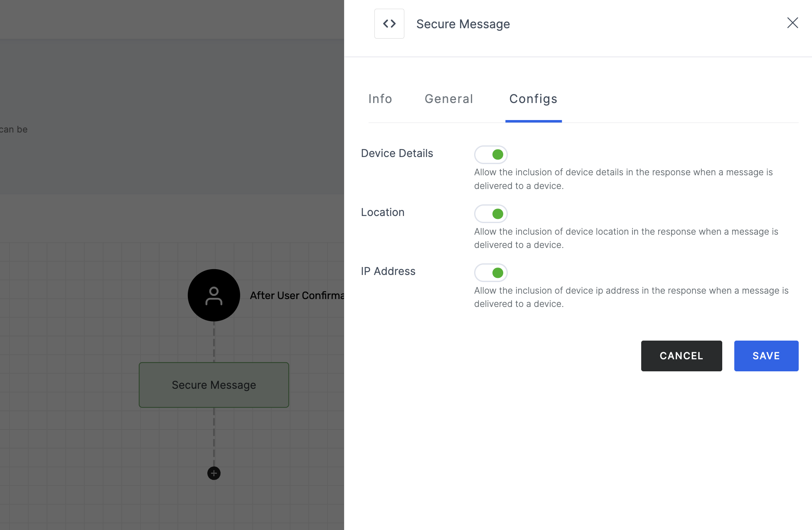812x530 pixels.
Task: Click the user node circle icon
Action: tap(214, 295)
